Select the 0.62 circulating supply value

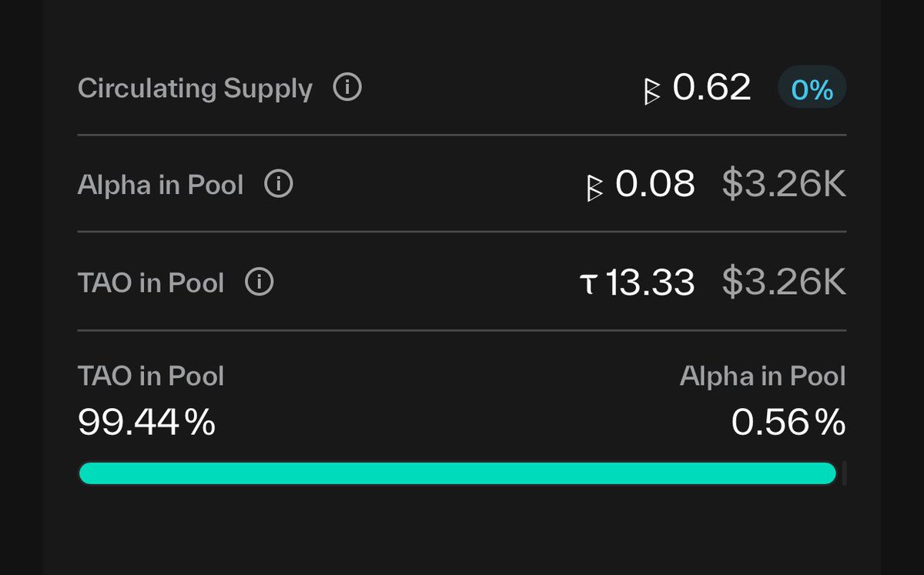pos(711,87)
